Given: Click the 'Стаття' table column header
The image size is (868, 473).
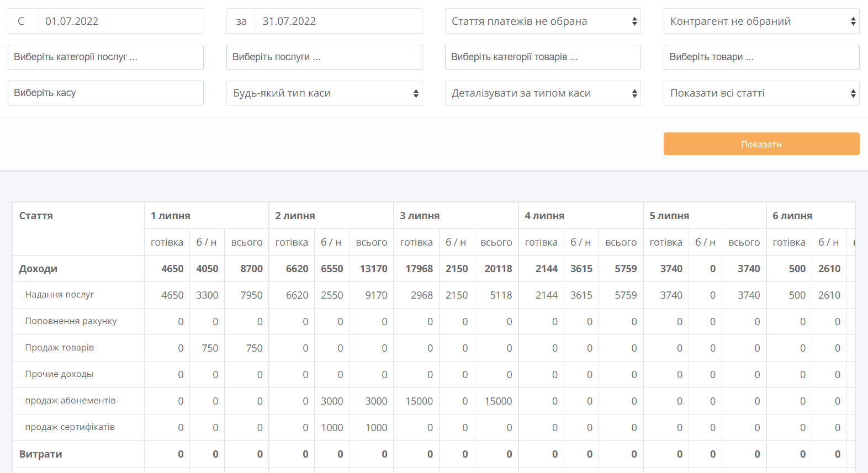Looking at the screenshot, I should coord(36,216).
